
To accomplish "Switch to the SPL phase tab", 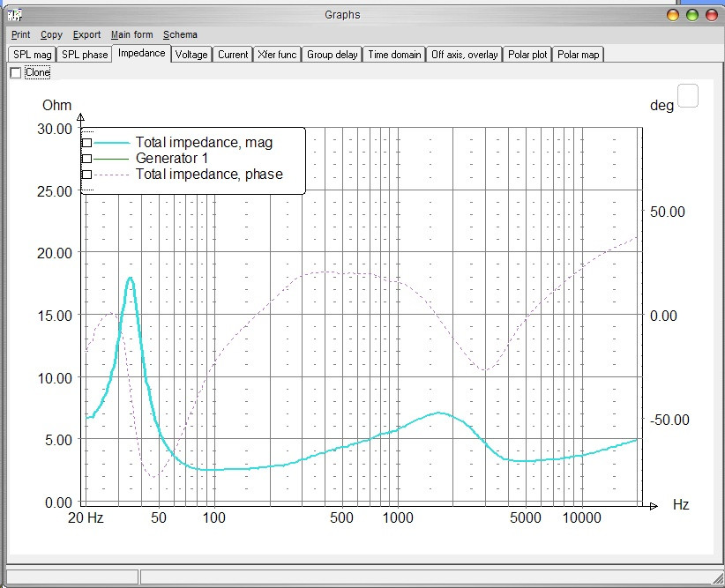I will click(85, 55).
